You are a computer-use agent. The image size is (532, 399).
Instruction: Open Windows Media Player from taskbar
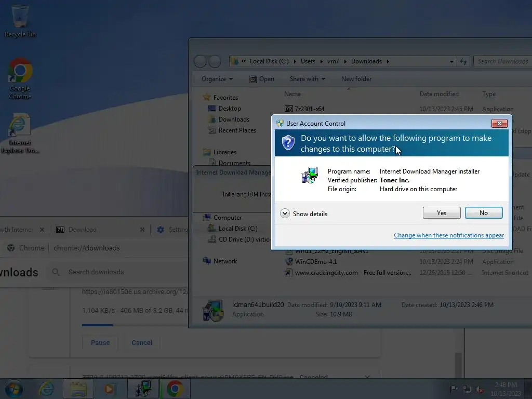109,389
